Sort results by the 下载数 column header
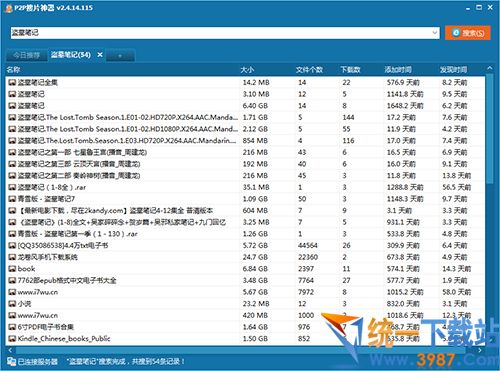 point(350,70)
